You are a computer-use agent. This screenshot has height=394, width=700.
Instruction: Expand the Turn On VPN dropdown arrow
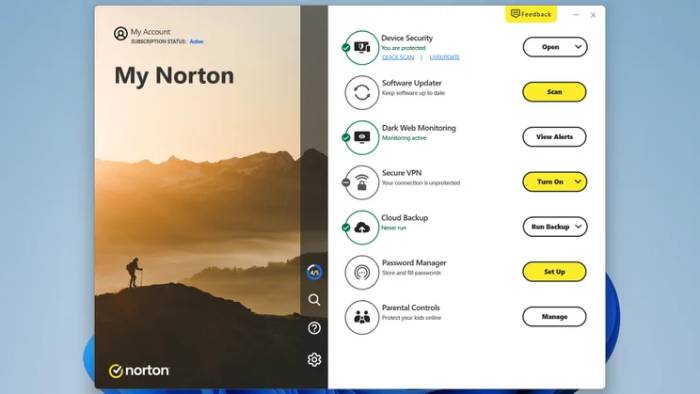coord(578,182)
